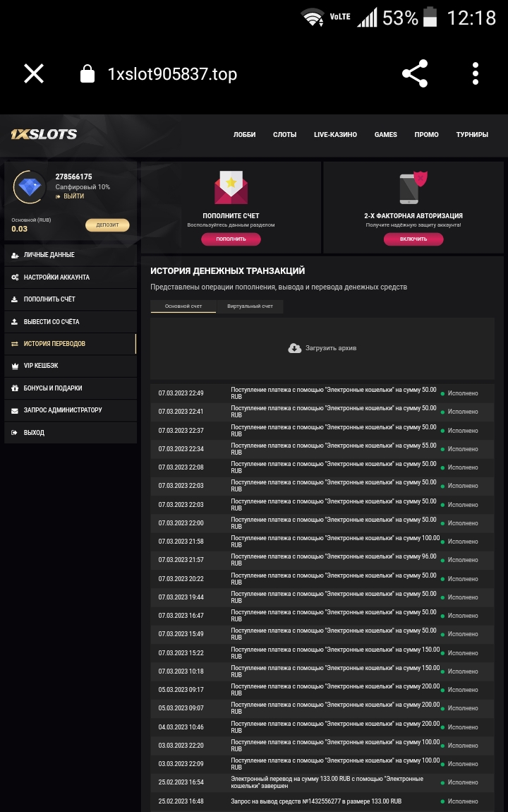
Task: Click Сапфировый 10% status label
Action: [83, 187]
